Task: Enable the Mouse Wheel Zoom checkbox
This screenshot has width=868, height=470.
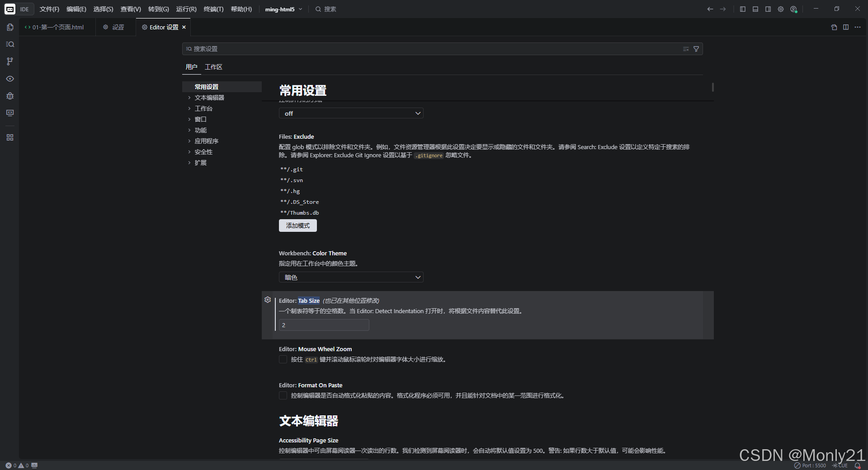Action: tap(283, 359)
